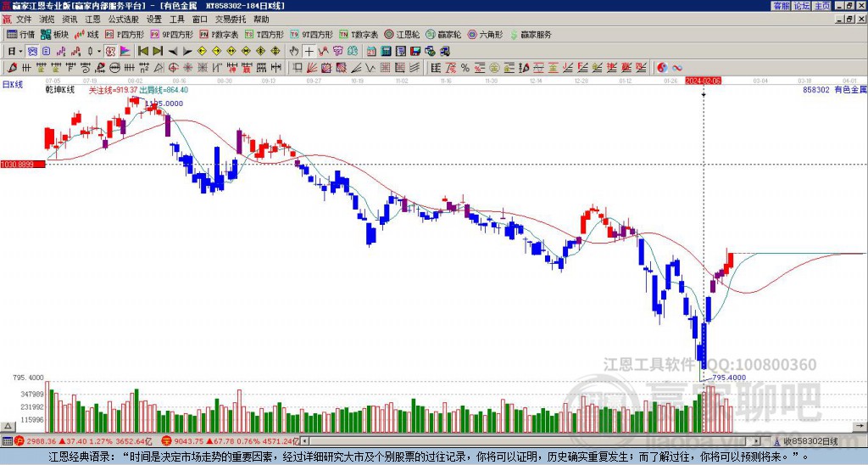Expand the candlestick style dropdown arrow
This screenshot has height=465, width=868.
99,52
